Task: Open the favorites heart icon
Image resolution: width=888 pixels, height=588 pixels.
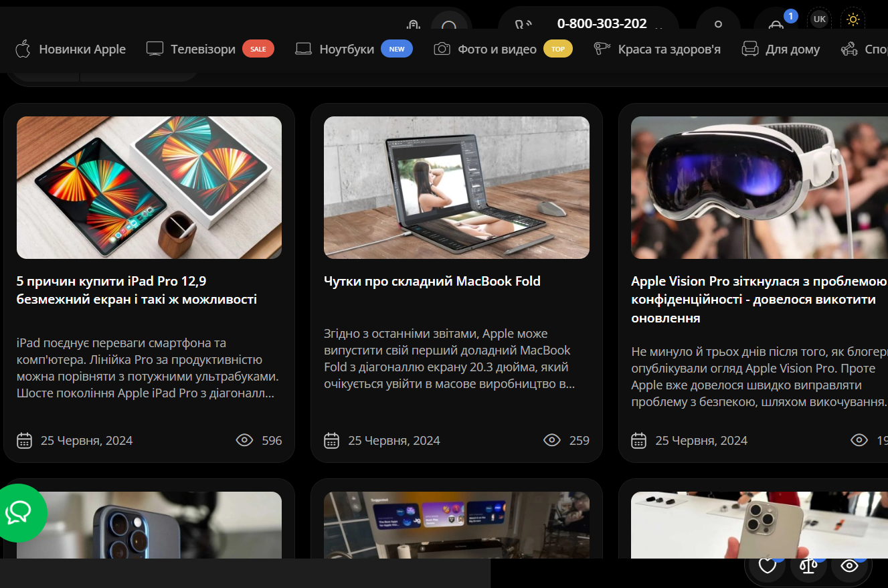Action: (767, 566)
